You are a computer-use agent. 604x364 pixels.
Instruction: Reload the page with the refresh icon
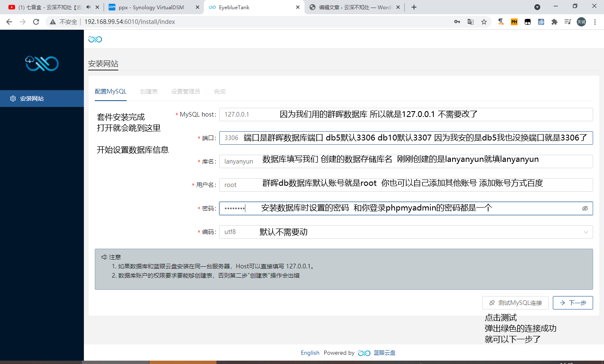coord(36,22)
